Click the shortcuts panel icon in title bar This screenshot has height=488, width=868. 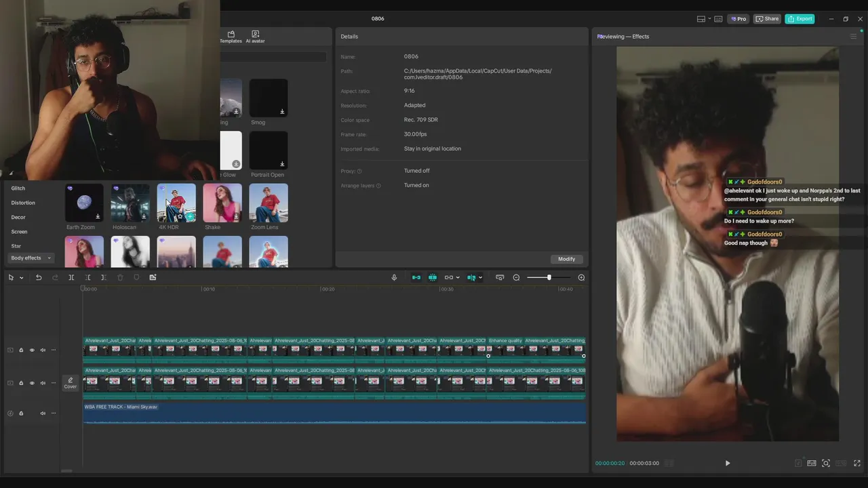(718, 19)
